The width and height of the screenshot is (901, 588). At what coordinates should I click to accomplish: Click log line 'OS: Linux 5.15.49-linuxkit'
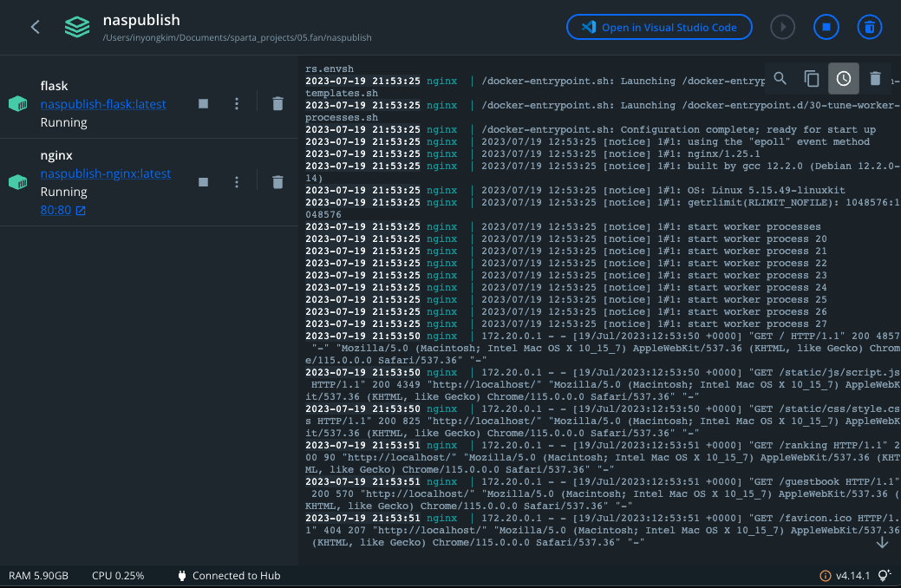pos(575,190)
